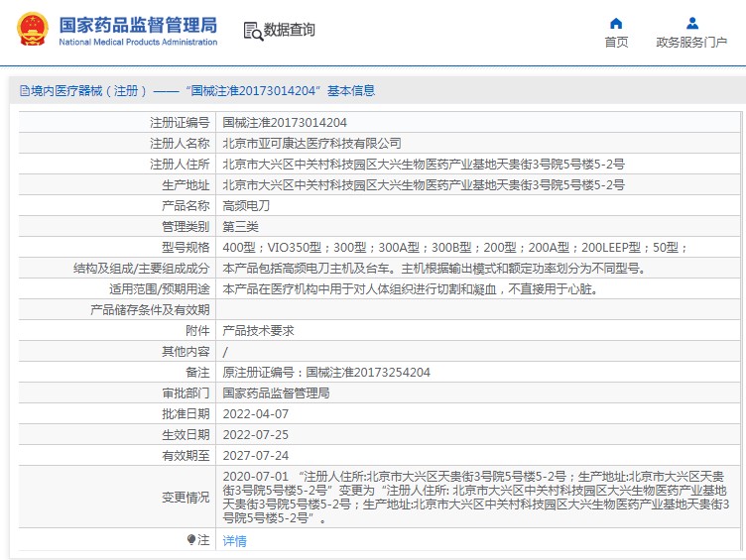Click the 产品名称 row label
Screen dimensions: 746x560
(186, 206)
